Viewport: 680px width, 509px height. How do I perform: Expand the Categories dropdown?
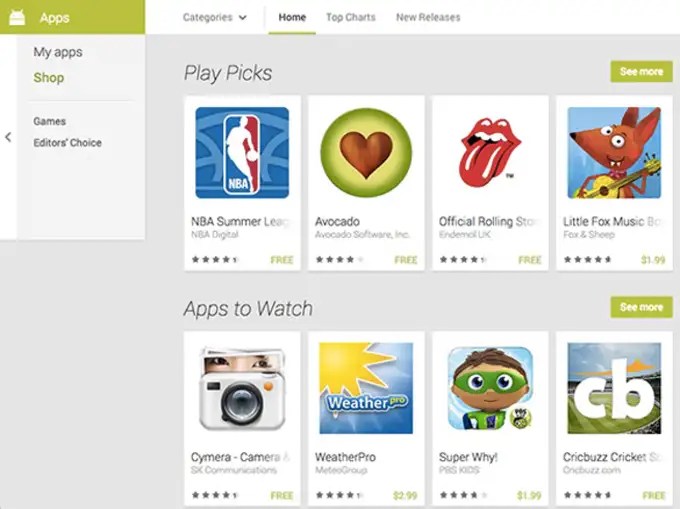point(215,17)
